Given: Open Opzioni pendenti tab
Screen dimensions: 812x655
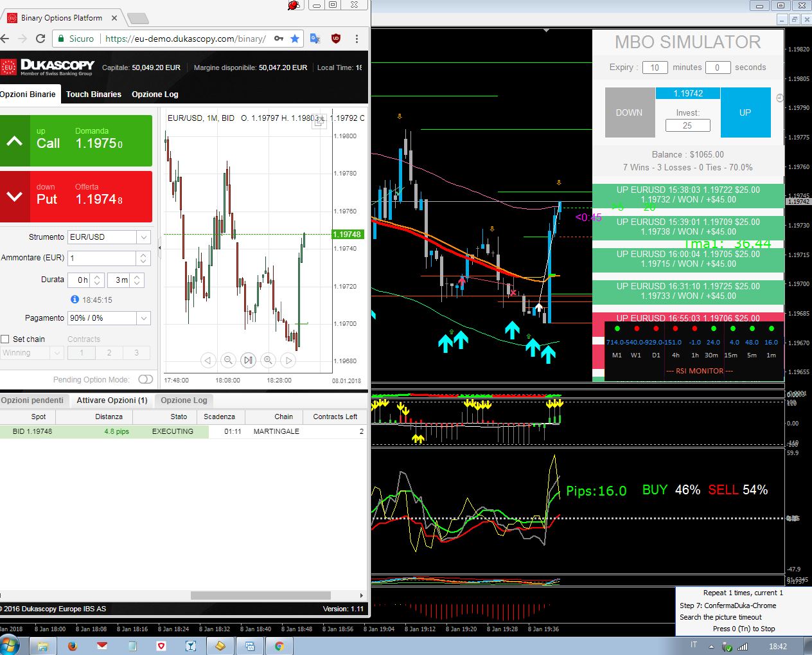Looking at the screenshot, I should (32, 400).
